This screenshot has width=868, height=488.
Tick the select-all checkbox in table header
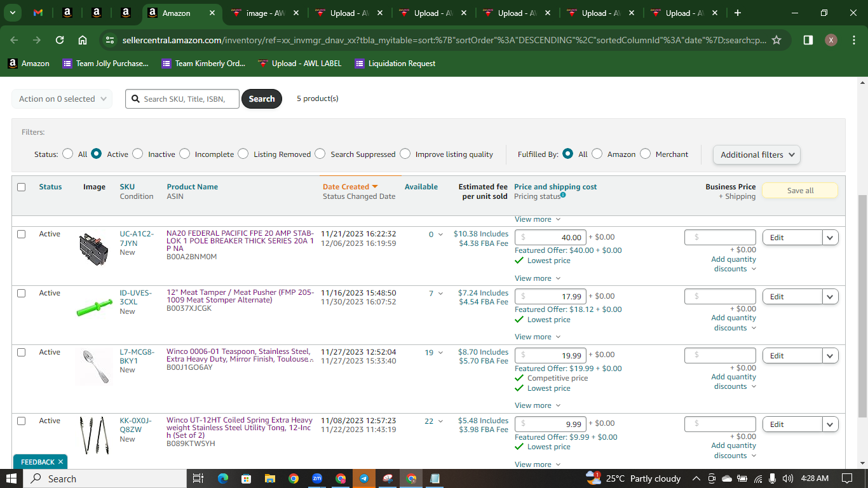click(22, 187)
